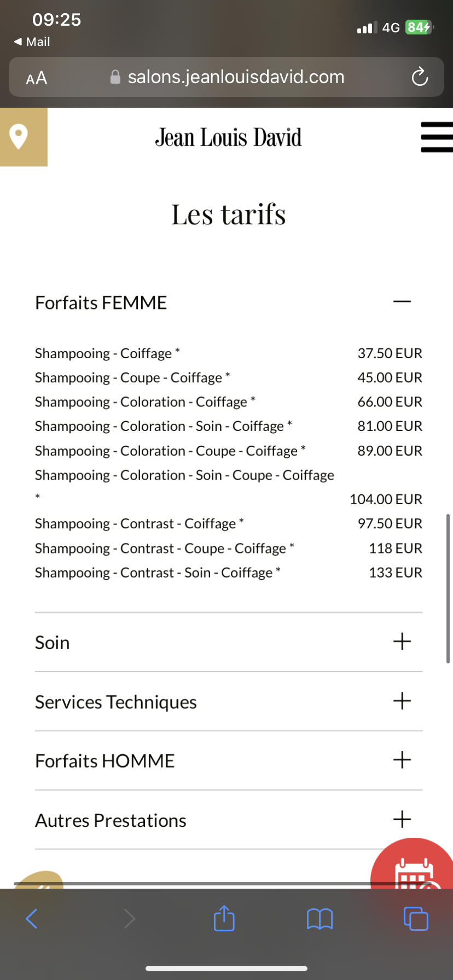This screenshot has width=453, height=980.
Task: Tap the salons.jeanlouisdavid.com address field
Action: [235, 77]
